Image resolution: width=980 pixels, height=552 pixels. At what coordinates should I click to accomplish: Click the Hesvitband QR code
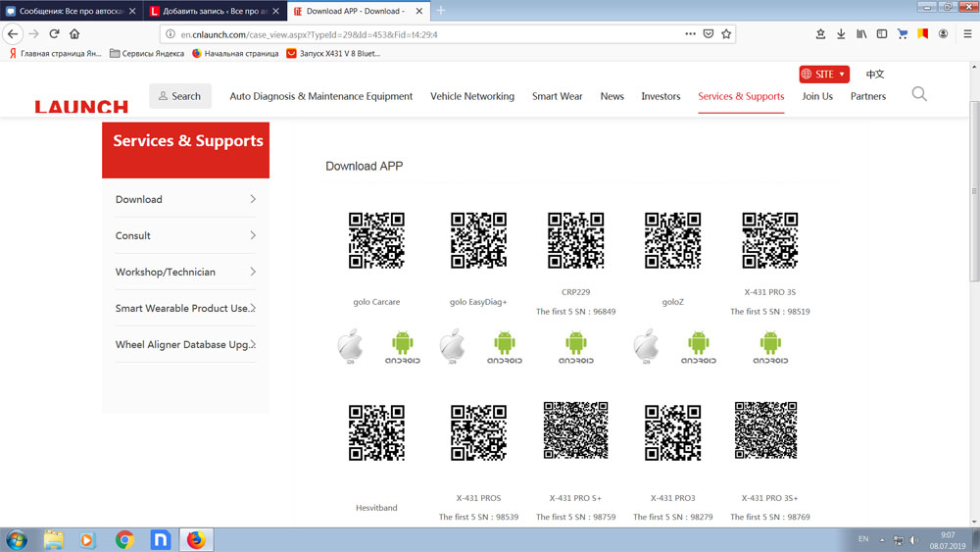(376, 432)
